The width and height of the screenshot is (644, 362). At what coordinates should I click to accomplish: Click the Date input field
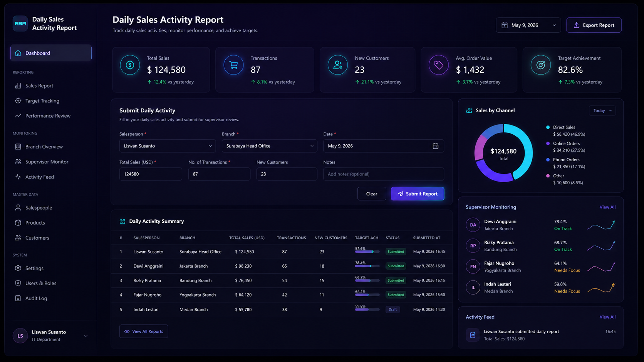(x=384, y=146)
